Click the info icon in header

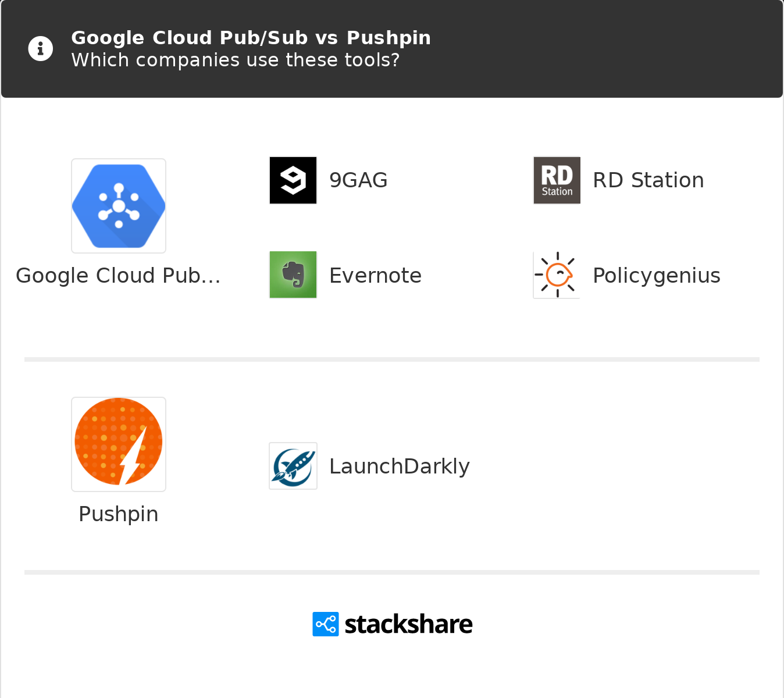[41, 49]
